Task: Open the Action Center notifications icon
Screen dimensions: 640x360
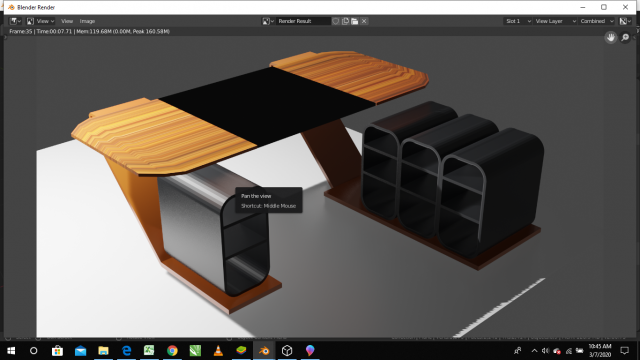Action: (624, 351)
